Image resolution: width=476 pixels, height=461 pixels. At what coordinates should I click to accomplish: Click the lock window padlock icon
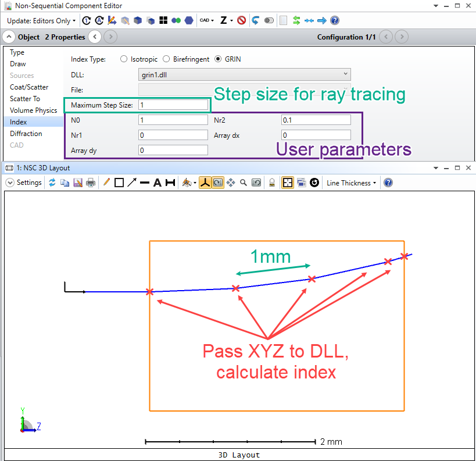click(272, 183)
